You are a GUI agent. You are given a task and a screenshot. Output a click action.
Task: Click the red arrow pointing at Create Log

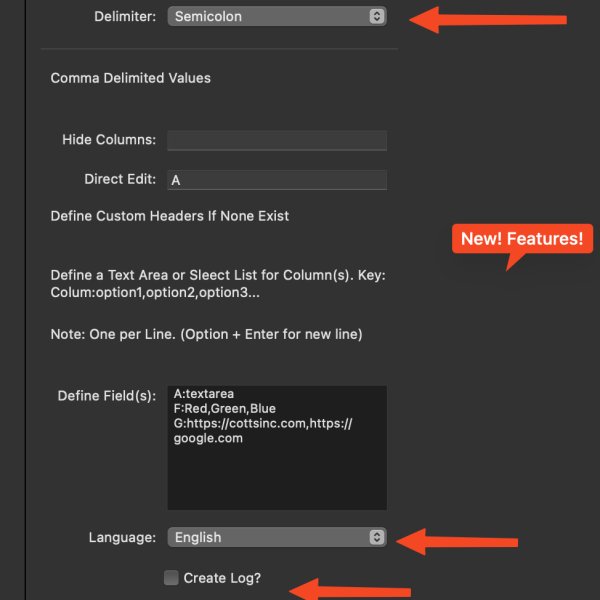click(x=350, y=590)
